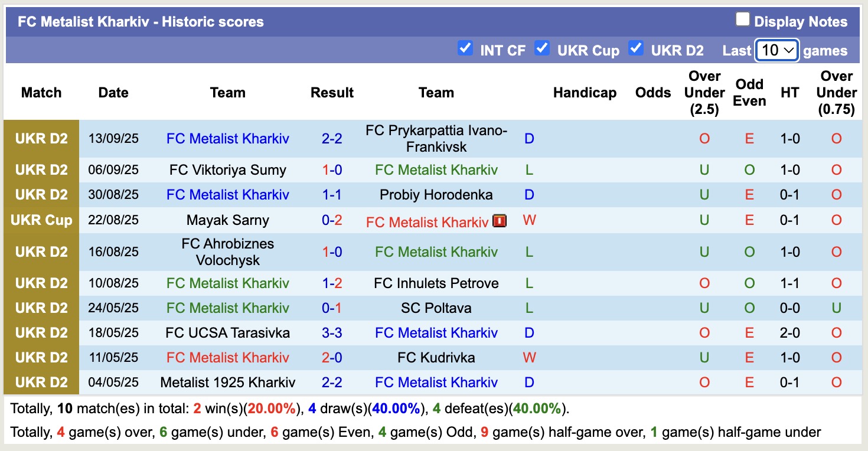Open the FC Viktoriya Sumy team link
The height and width of the screenshot is (451, 868).
pyautogui.click(x=227, y=170)
